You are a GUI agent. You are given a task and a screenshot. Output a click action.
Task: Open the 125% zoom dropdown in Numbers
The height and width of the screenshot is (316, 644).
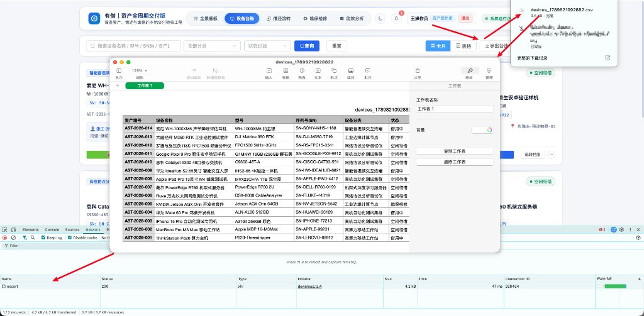140,70
